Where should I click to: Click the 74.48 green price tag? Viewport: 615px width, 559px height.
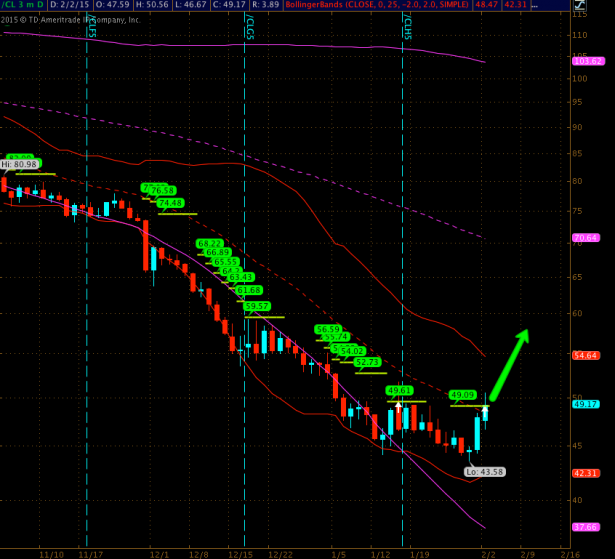click(171, 203)
